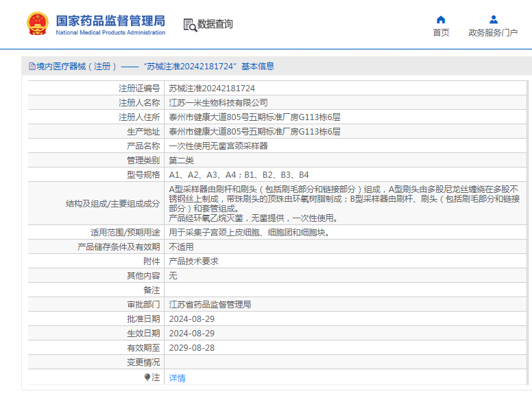The height and width of the screenshot is (394, 532).
Task: Click the 国家药品监督管理局 site title
Action: click(110, 21)
